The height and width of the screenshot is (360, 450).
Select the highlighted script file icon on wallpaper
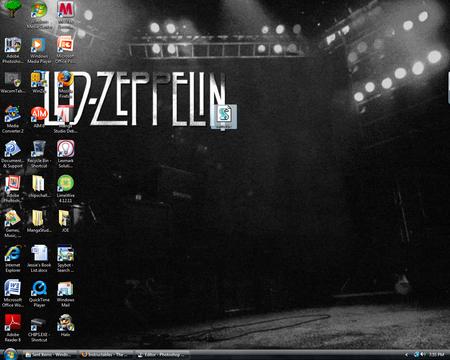click(224, 117)
